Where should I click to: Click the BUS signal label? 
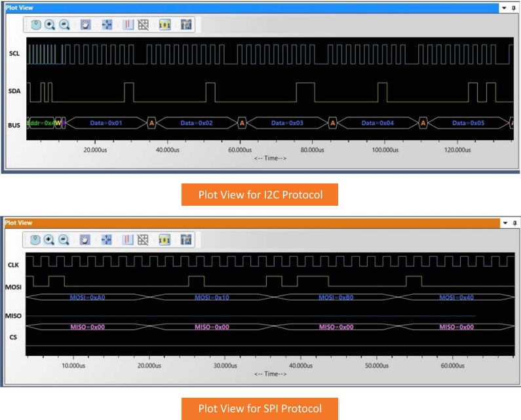pyautogui.click(x=14, y=125)
